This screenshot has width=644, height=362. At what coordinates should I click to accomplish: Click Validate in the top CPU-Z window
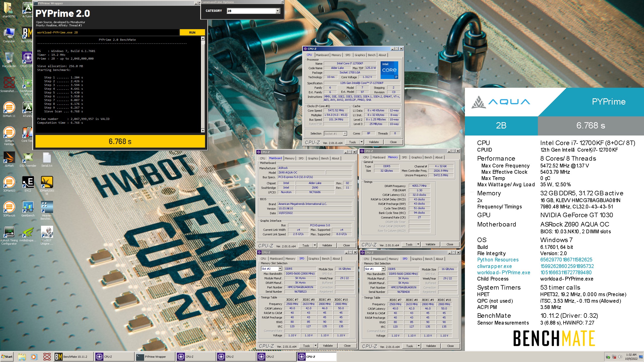374,142
